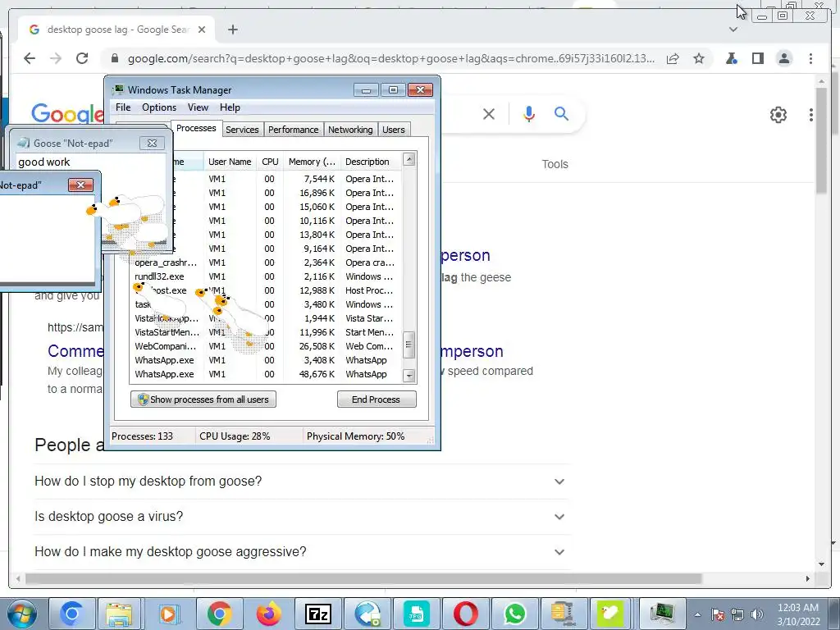Open Google quick settings gear
This screenshot has width=840, height=630.
778,115
